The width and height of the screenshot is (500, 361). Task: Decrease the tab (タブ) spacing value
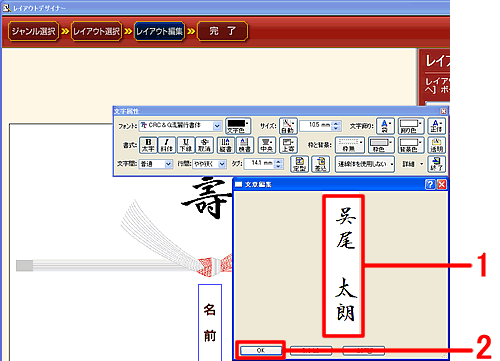pyautogui.click(x=279, y=166)
